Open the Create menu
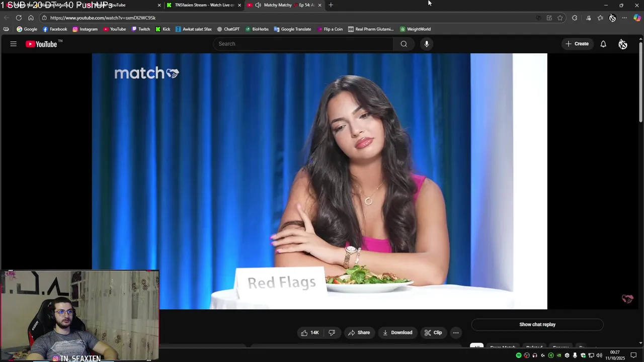 tap(577, 44)
